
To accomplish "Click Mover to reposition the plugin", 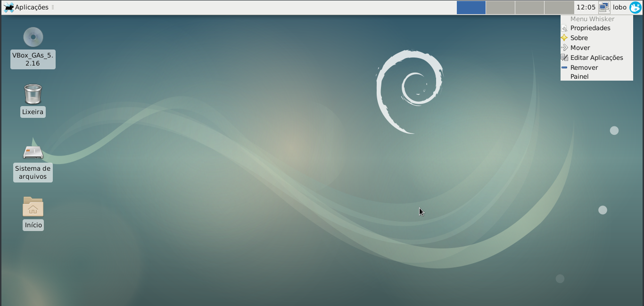I will pyautogui.click(x=581, y=48).
